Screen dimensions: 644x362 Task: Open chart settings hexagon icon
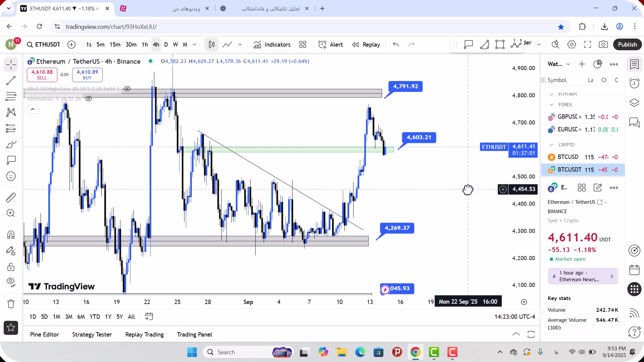tap(572, 45)
